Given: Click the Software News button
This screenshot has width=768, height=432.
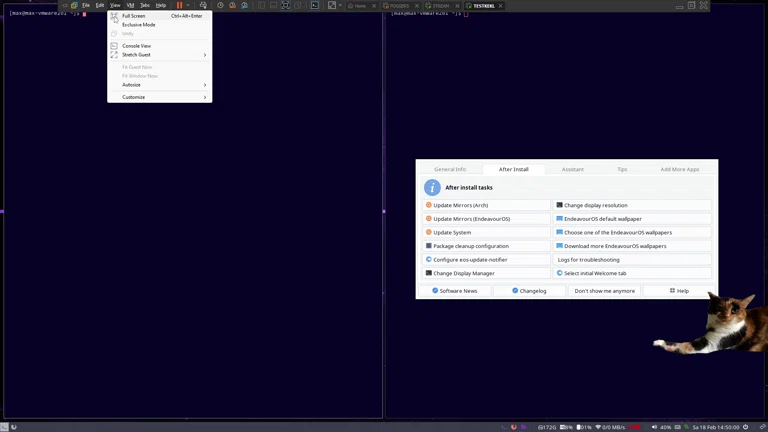Looking at the screenshot, I should click(454, 291).
